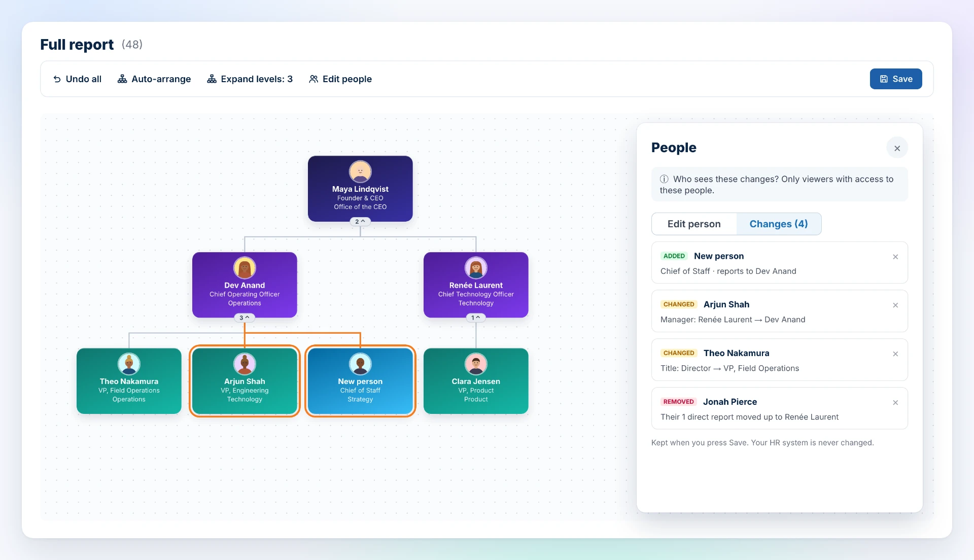The image size is (974, 560).
Task: Switch to the Edit person tab
Action: pyautogui.click(x=694, y=224)
